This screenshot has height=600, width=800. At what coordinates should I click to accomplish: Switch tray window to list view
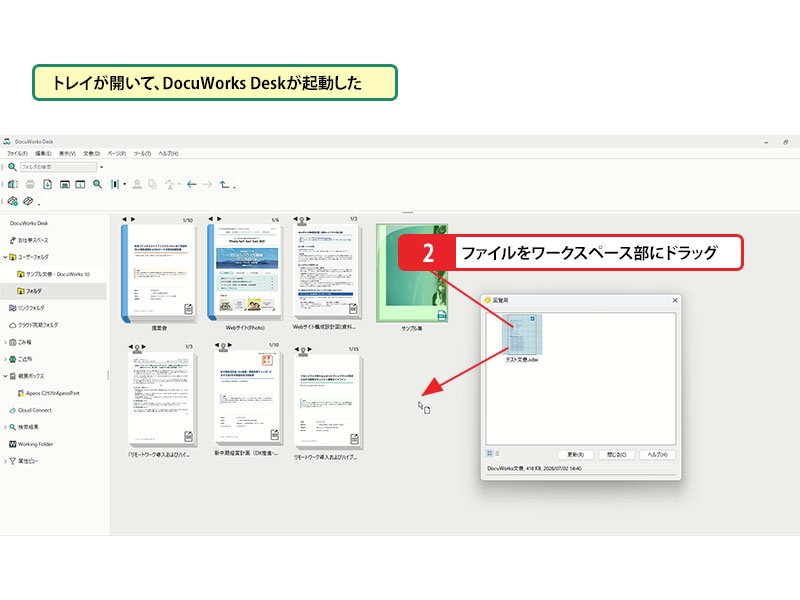497,453
